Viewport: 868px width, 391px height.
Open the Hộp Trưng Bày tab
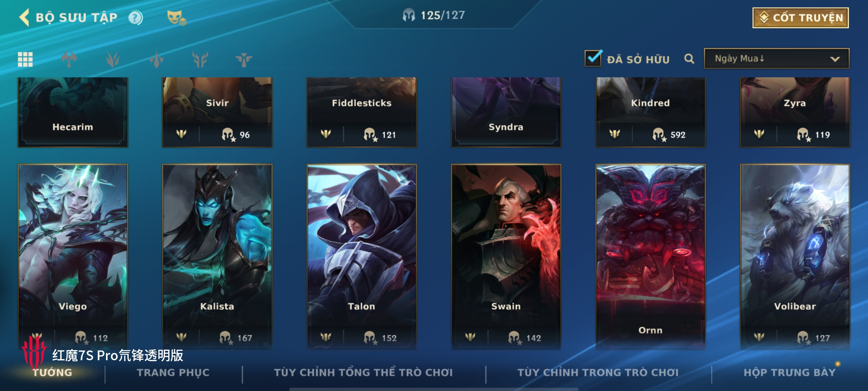coord(790,373)
